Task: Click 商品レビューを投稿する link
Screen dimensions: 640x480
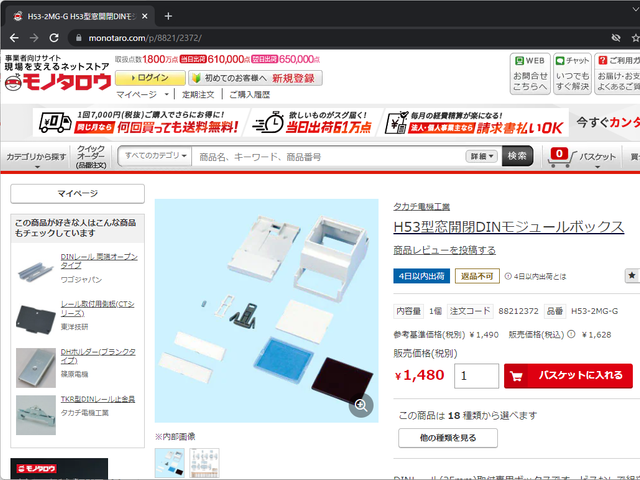Action: click(x=444, y=250)
